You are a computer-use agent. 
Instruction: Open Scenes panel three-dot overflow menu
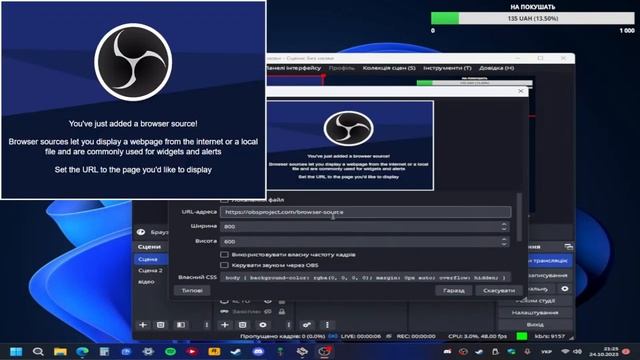tap(207, 325)
